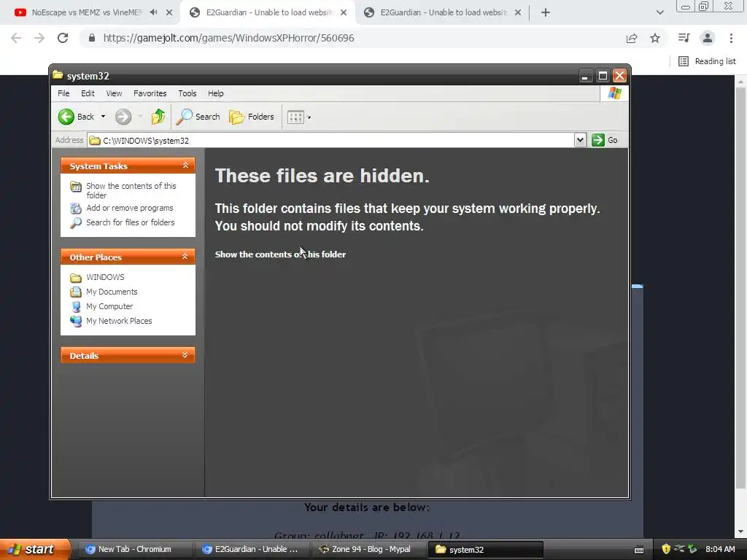Click bold Show the contents link in main pane
747x560 pixels.
tap(280, 254)
